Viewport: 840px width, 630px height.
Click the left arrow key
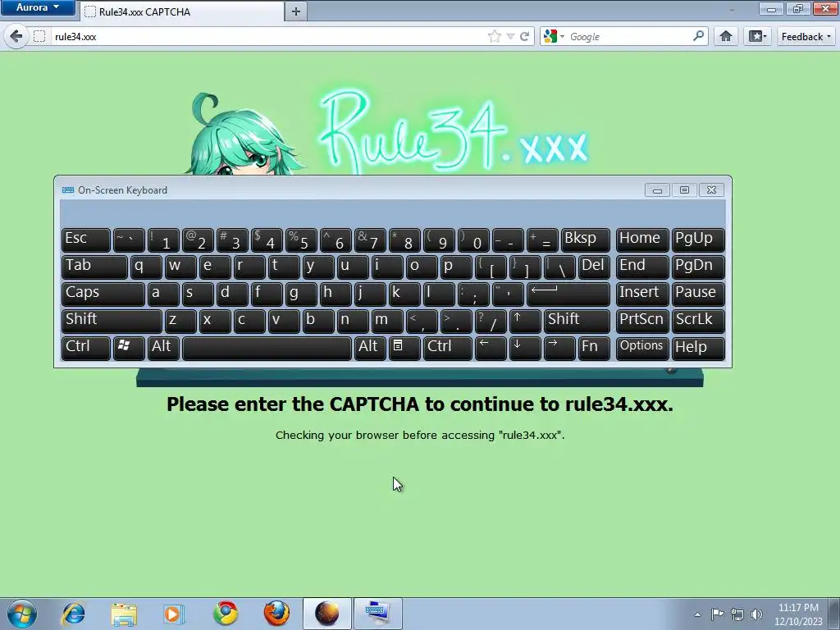[491, 348]
